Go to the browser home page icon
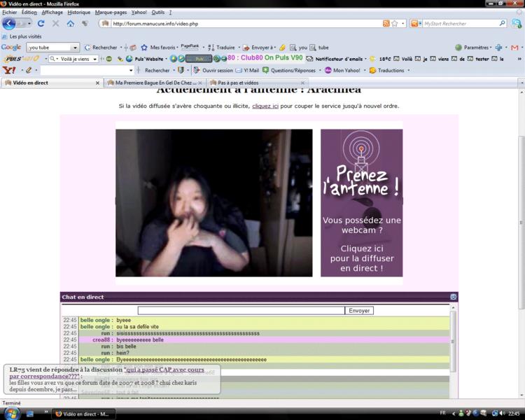The width and height of the screenshot is (525, 420). click(70, 24)
